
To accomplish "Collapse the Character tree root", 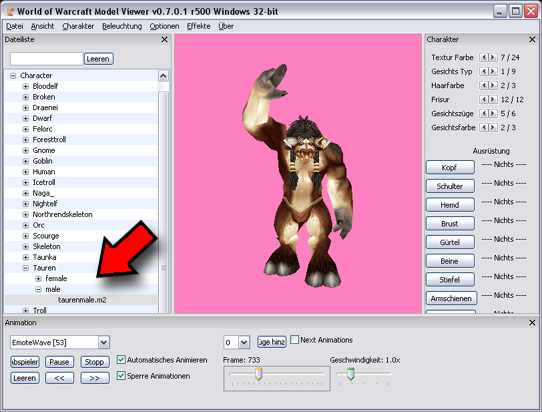I will pyautogui.click(x=13, y=76).
